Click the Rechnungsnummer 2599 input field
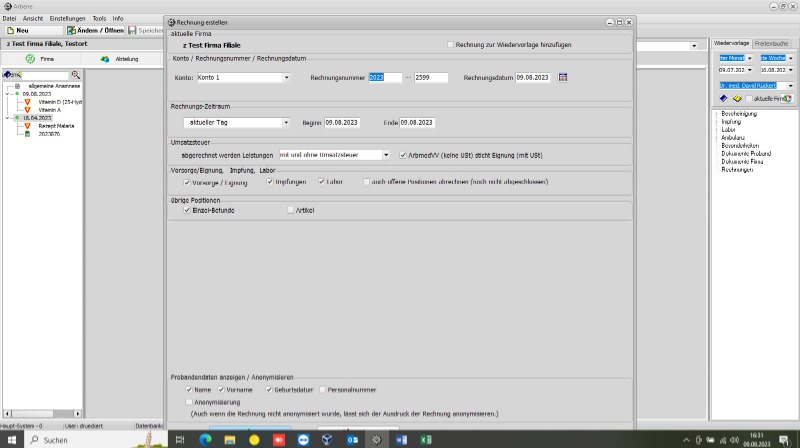The width and height of the screenshot is (800, 448). tap(431, 77)
